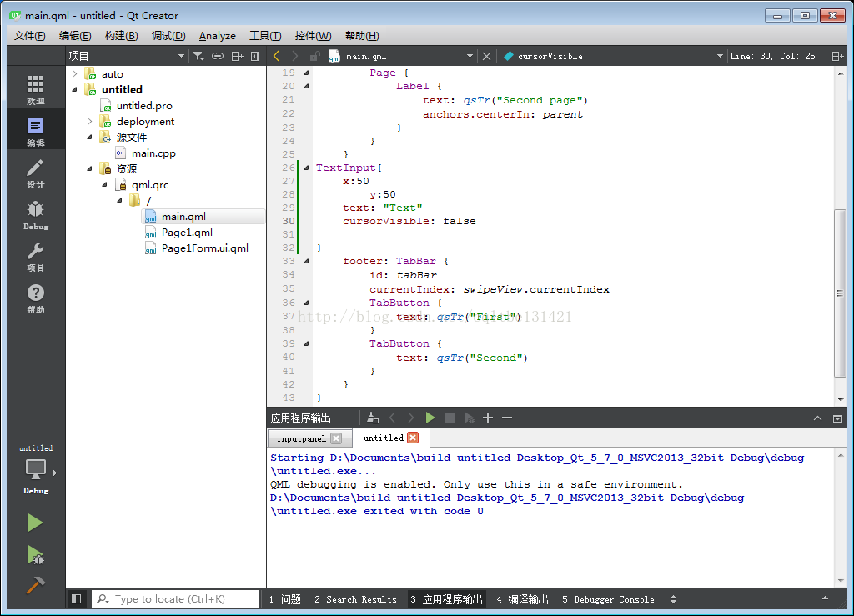
Task: Open Page1Form.ui.qml in project tree
Action: point(204,248)
